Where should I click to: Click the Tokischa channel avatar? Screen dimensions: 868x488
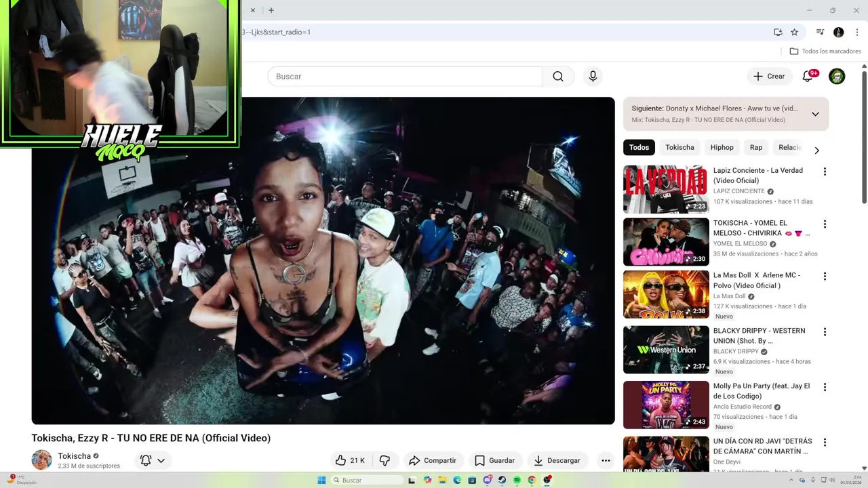[41, 460]
